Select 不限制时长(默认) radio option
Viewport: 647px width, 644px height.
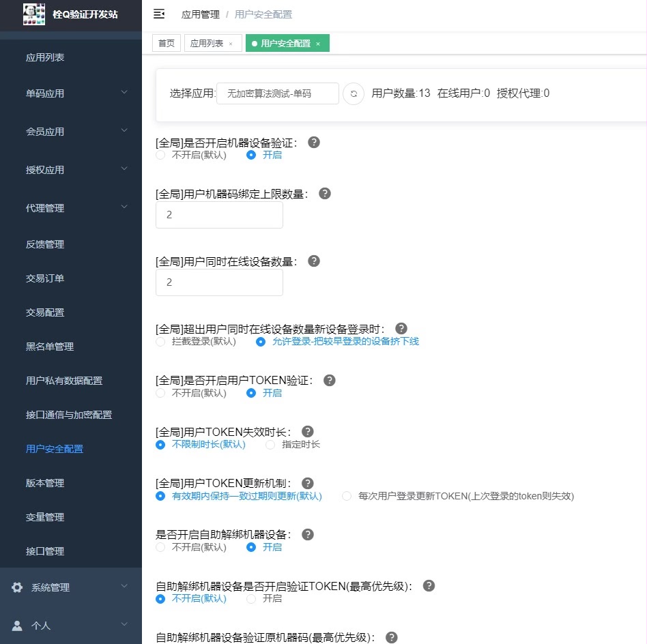click(201, 445)
